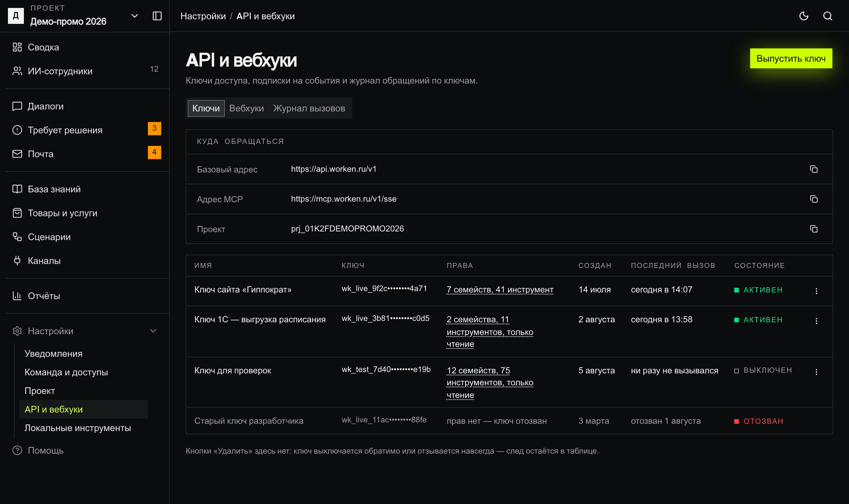Open permissions «12 семейств, 75 инструментов»
This screenshot has width=849, height=504.
pyautogui.click(x=490, y=383)
